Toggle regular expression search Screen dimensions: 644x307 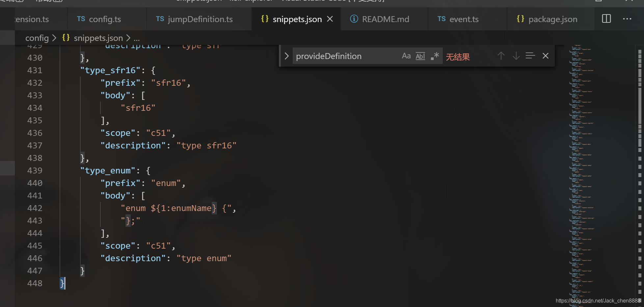[x=435, y=56]
